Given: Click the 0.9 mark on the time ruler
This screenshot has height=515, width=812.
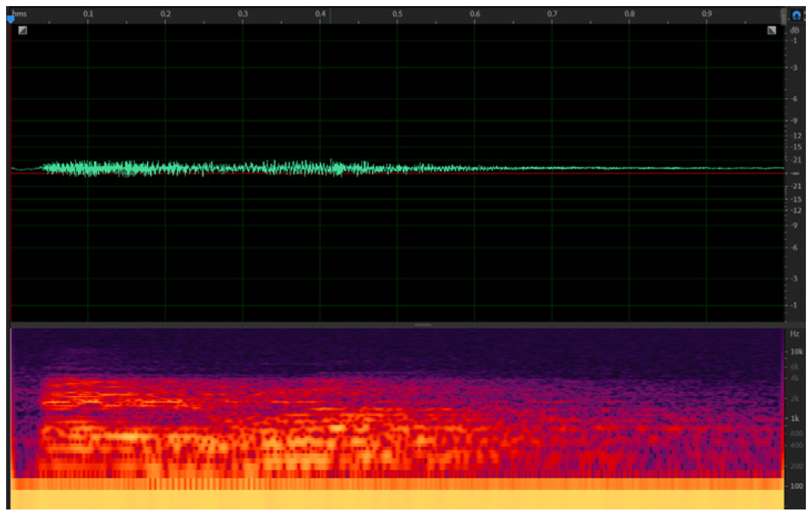Looking at the screenshot, I should (x=707, y=13).
